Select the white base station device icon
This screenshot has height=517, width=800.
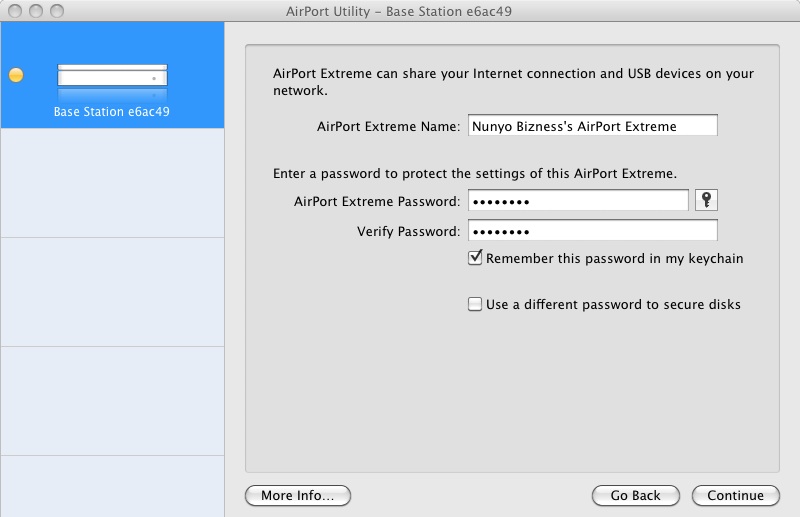tap(112, 76)
